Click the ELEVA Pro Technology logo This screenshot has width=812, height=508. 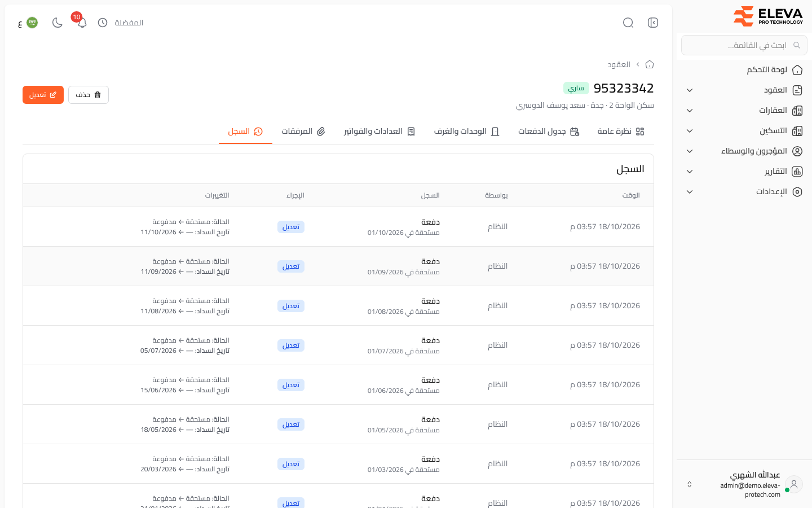coord(768,16)
